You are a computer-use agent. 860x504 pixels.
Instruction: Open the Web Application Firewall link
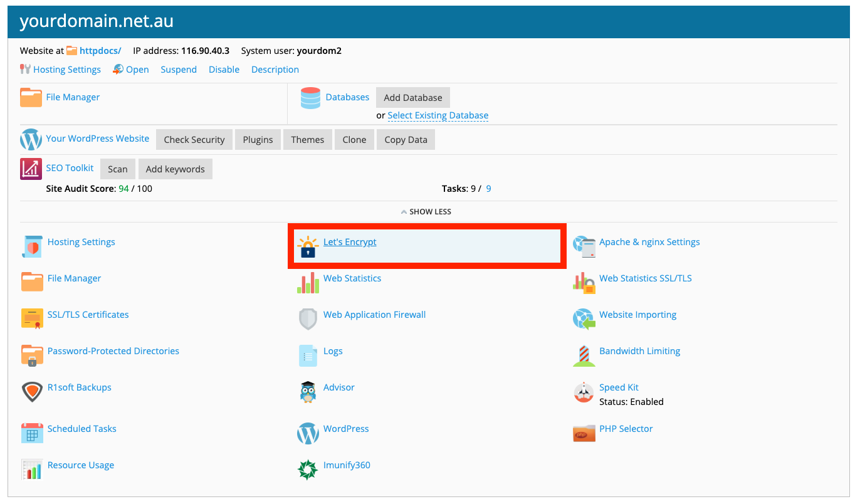(x=375, y=315)
